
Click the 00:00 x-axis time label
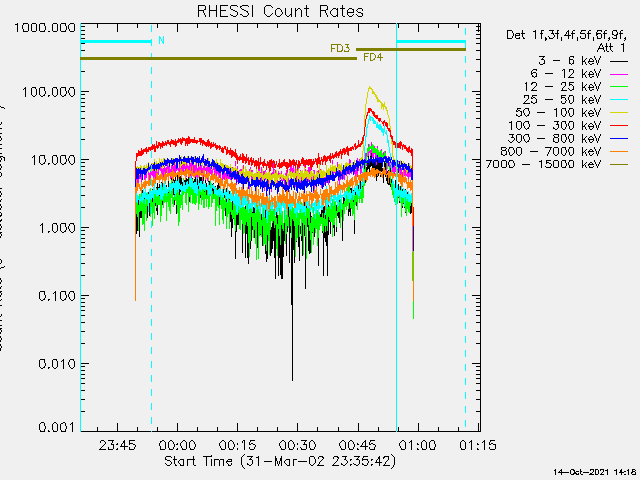pos(178,444)
